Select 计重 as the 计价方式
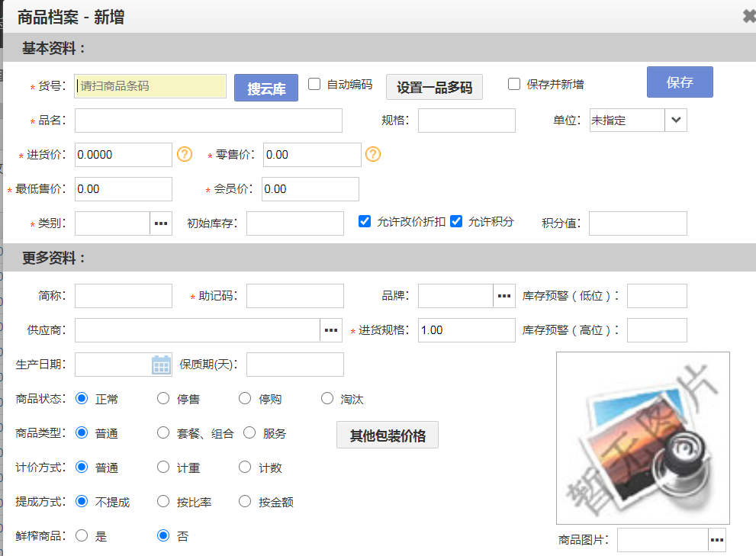 coord(162,467)
